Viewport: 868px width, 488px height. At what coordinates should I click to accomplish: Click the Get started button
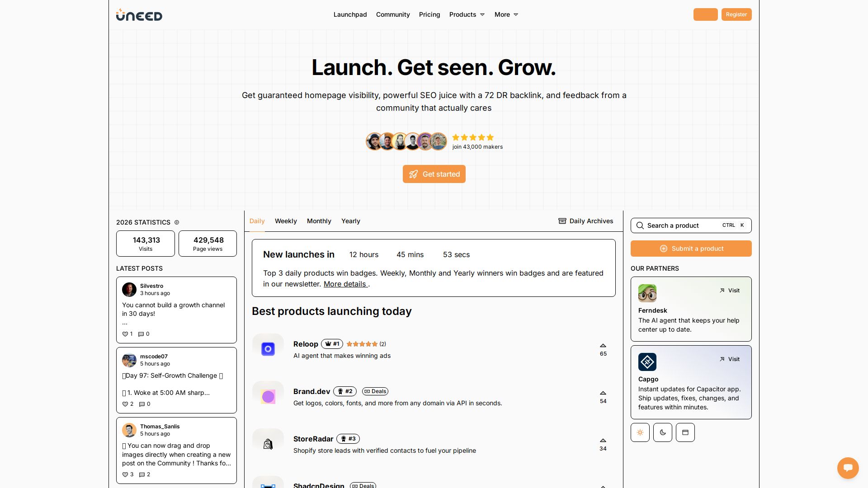coord(434,174)
